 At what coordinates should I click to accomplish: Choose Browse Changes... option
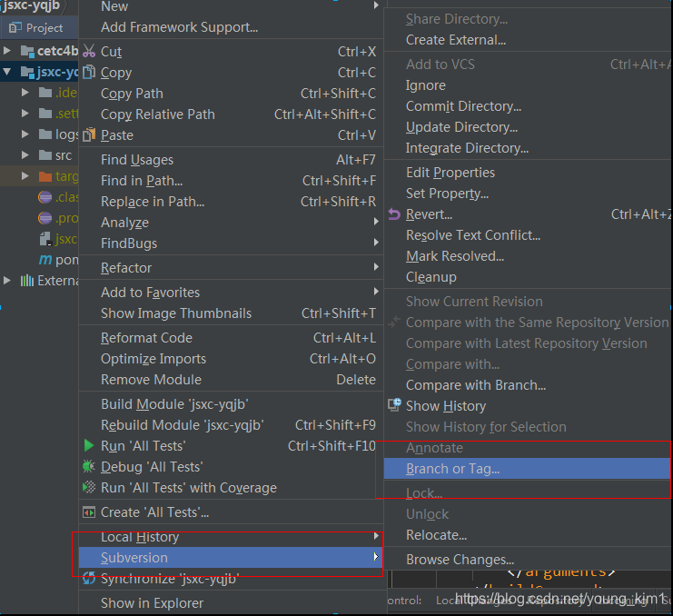(x=527, y=560)
